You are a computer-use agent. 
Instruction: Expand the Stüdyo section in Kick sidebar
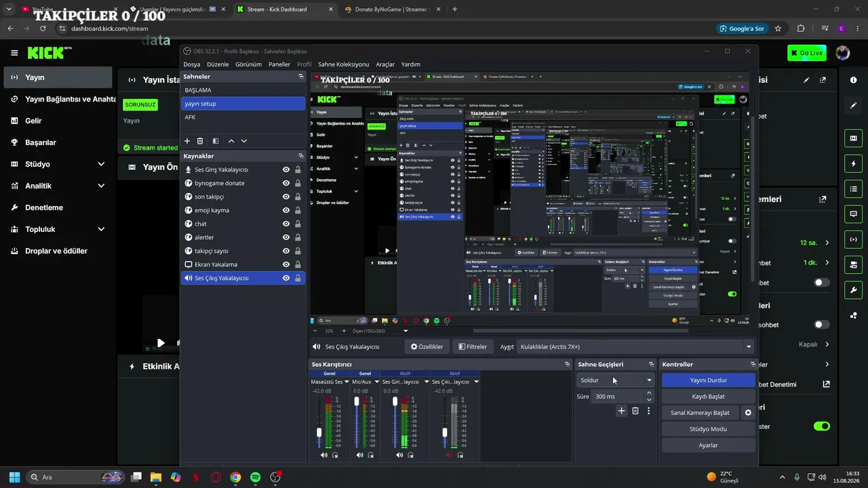point(101,164)
